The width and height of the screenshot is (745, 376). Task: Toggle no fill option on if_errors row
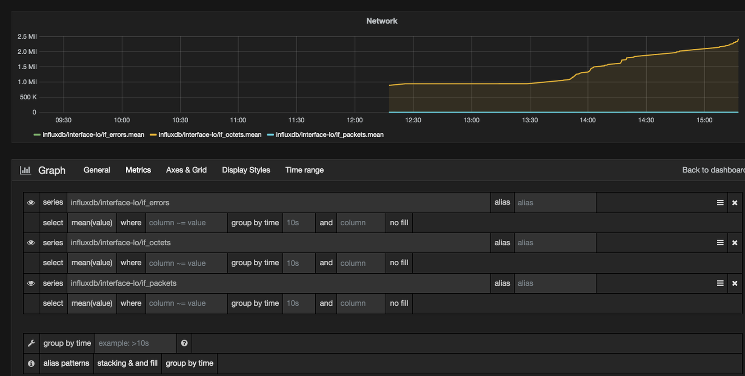point(399,222)
